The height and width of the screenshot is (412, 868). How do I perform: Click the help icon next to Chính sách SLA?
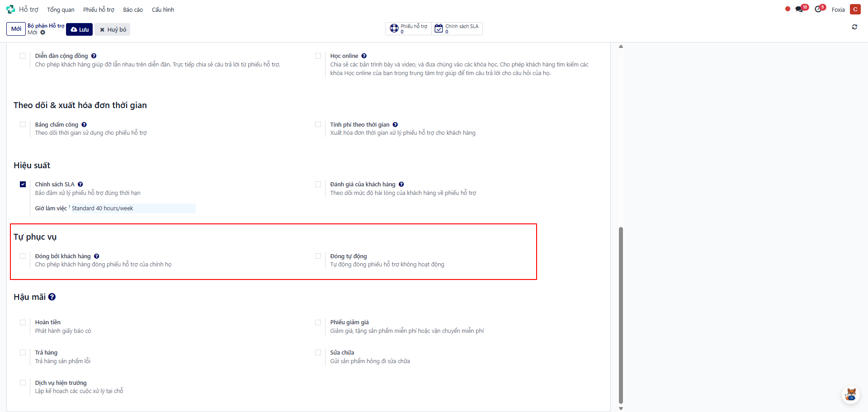click(x=80, y=185)
